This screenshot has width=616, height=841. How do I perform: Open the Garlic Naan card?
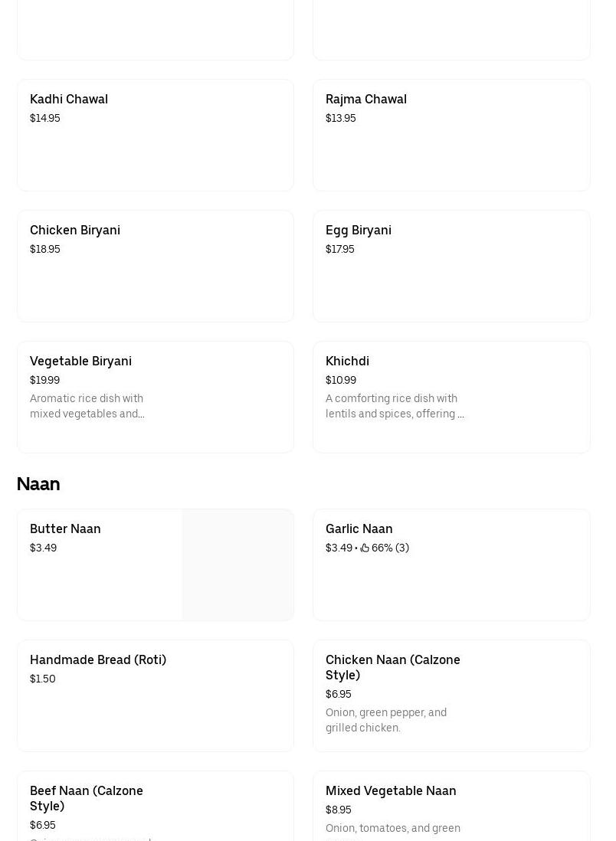point(451,564)
